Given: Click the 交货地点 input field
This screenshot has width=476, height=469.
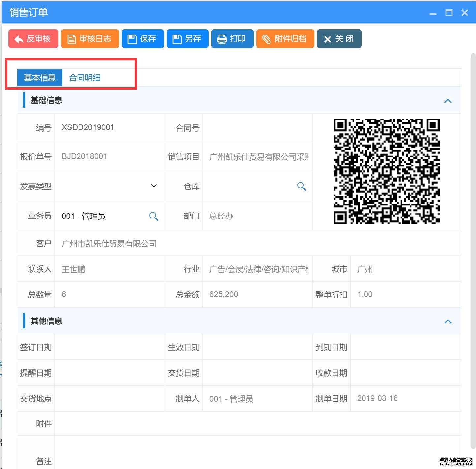Looking at the screenshot, I should point(110,399).
